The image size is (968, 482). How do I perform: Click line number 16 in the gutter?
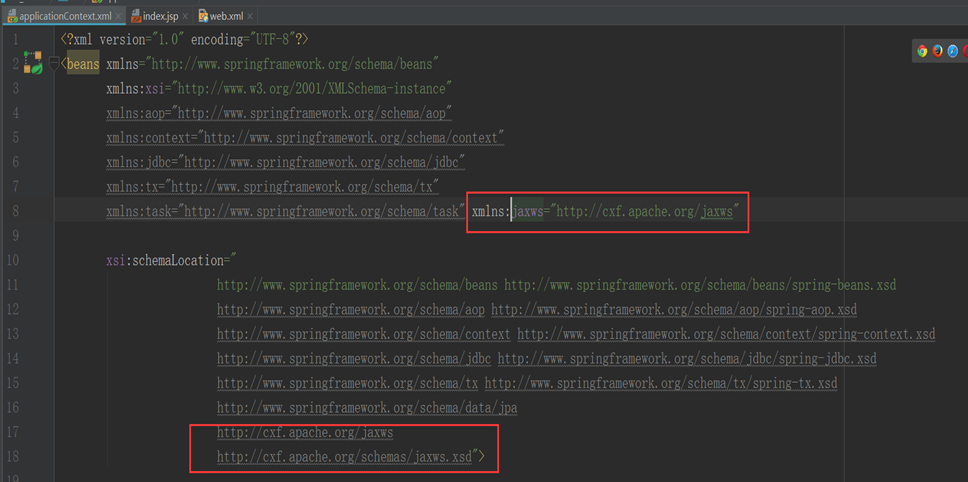(x=12, y=409)
